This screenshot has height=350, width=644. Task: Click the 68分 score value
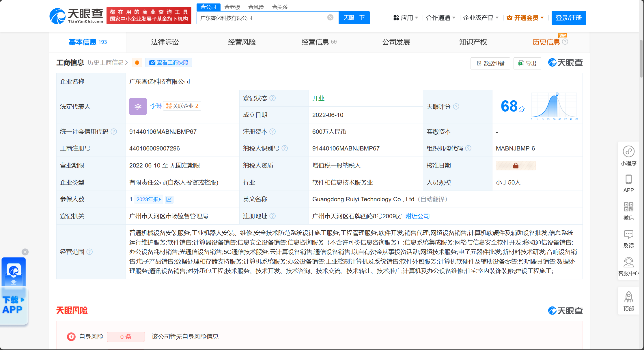point(513,106)
